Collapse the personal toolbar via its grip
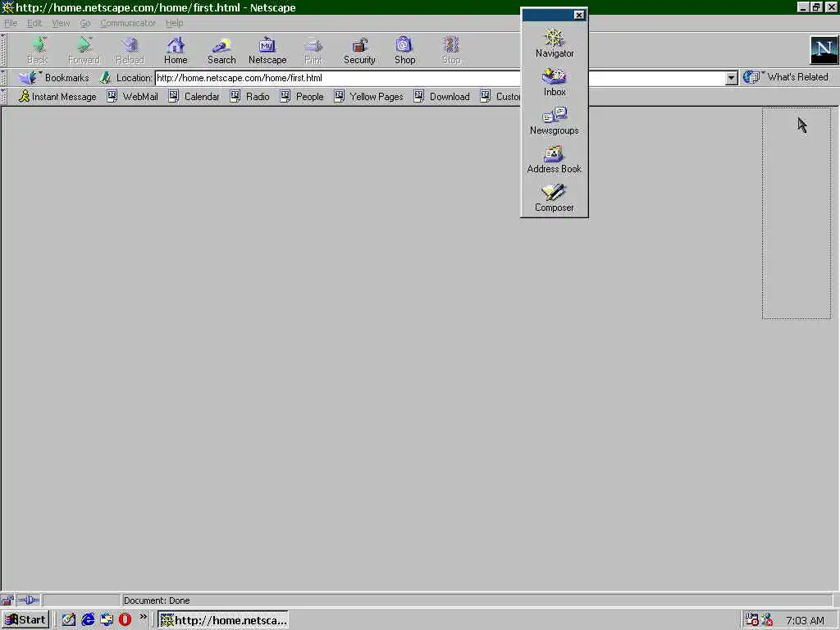840x630 pixels. pyautogui.click(x=4, y=97)
